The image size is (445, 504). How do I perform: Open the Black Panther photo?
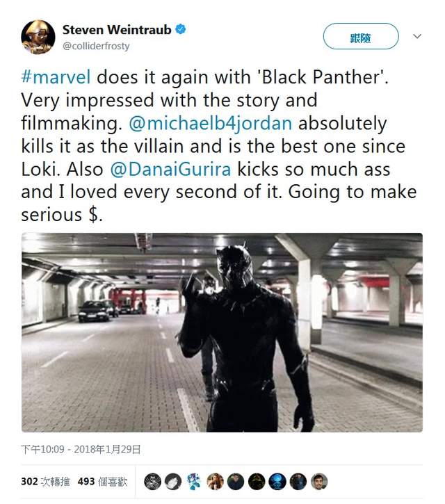click(x=222, y=332)
